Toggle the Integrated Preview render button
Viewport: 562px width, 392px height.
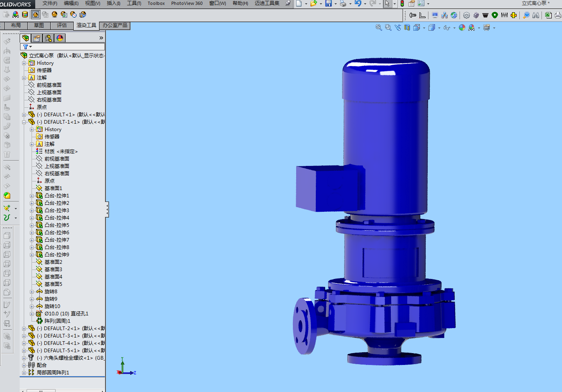pyautogui.click(x=36, y=14)
